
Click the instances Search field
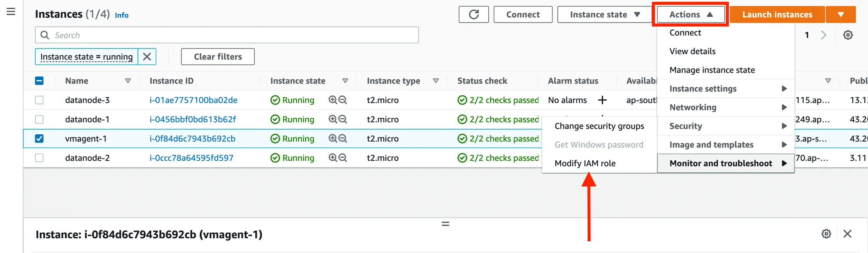click(x=227, y=35)
